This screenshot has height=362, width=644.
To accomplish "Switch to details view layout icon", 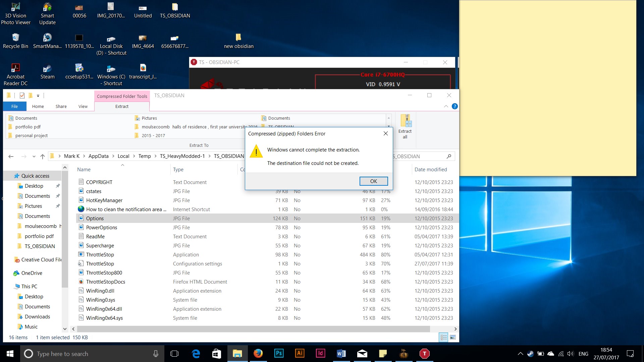I will tap(443, 338).
